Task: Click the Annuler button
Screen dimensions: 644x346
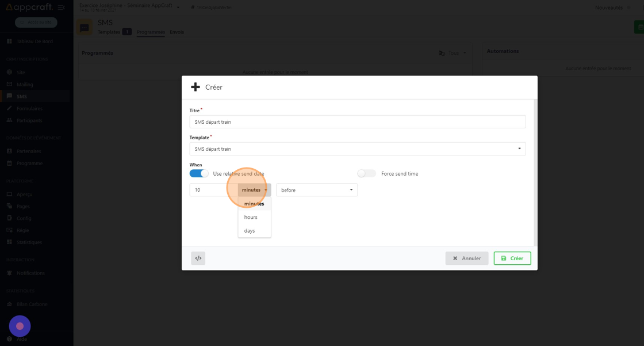Action: click(466, 258)
